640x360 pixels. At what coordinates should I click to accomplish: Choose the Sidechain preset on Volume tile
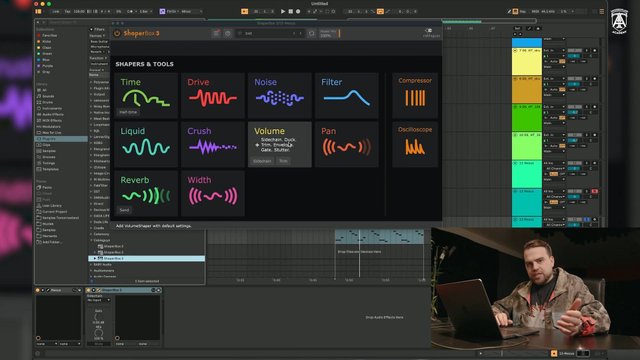click(x=262, y=161)
